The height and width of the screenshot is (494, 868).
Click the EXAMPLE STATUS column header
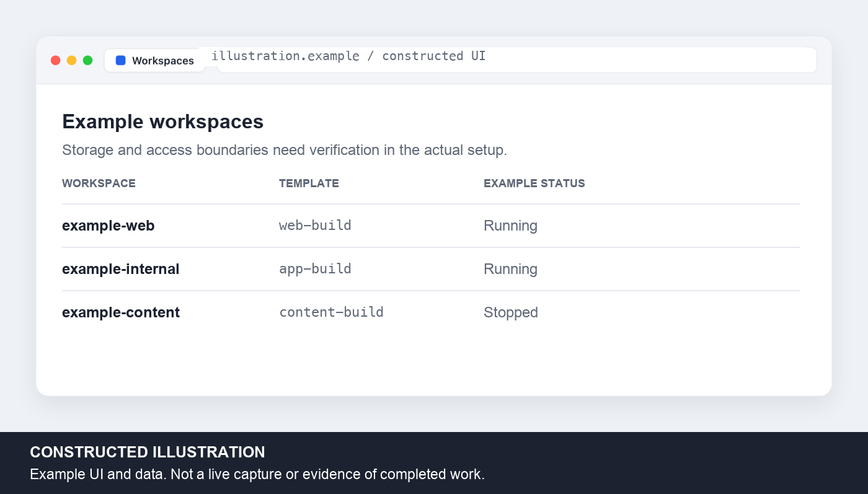click(x=534, y=183)
